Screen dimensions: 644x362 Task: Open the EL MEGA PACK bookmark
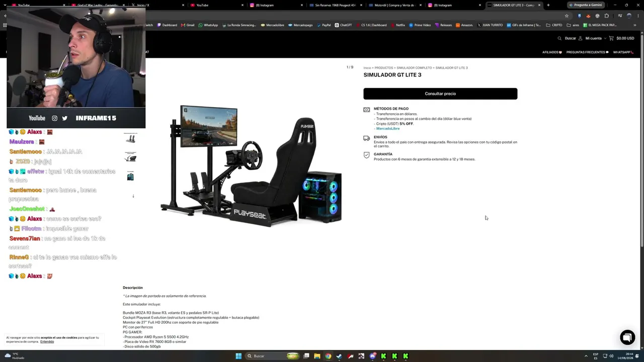click(x=599, y=25)
